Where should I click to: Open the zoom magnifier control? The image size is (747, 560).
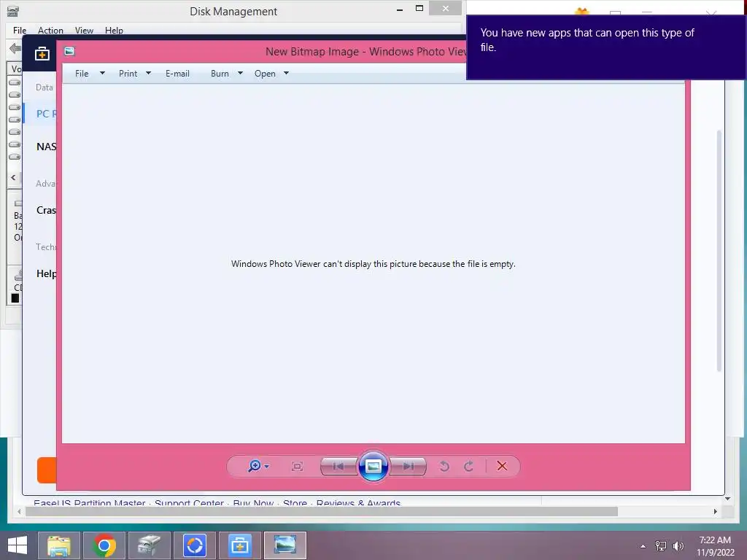click(258, 466)
